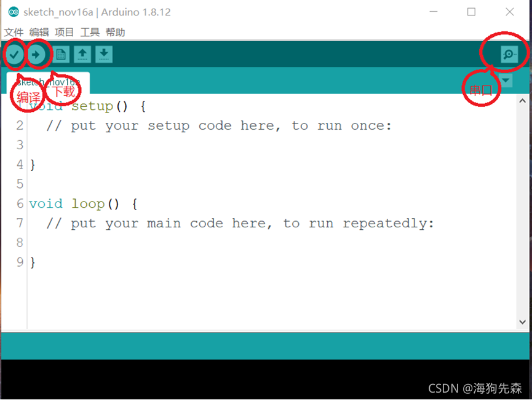
Task: Select the sketch_nov16a tab
Action: tap(48, 82)
